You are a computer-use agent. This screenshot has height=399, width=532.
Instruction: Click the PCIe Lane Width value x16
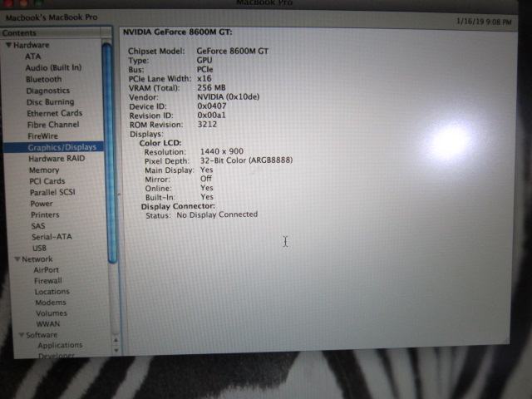[204, 78]
